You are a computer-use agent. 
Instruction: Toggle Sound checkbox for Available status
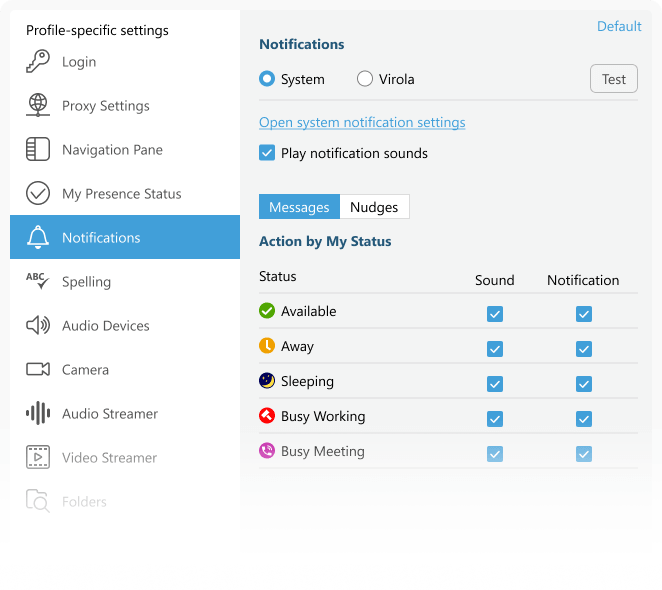pyautogui.click(x=495, y=314)
